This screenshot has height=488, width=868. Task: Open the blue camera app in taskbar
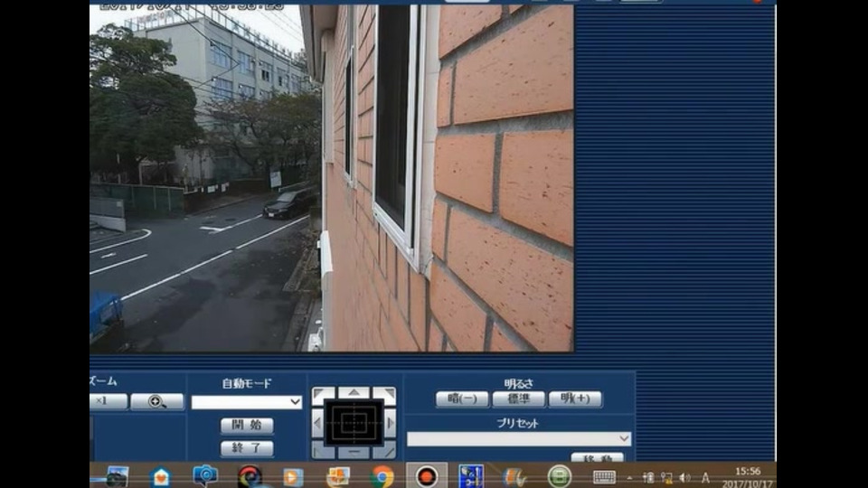tap(205, 476)
